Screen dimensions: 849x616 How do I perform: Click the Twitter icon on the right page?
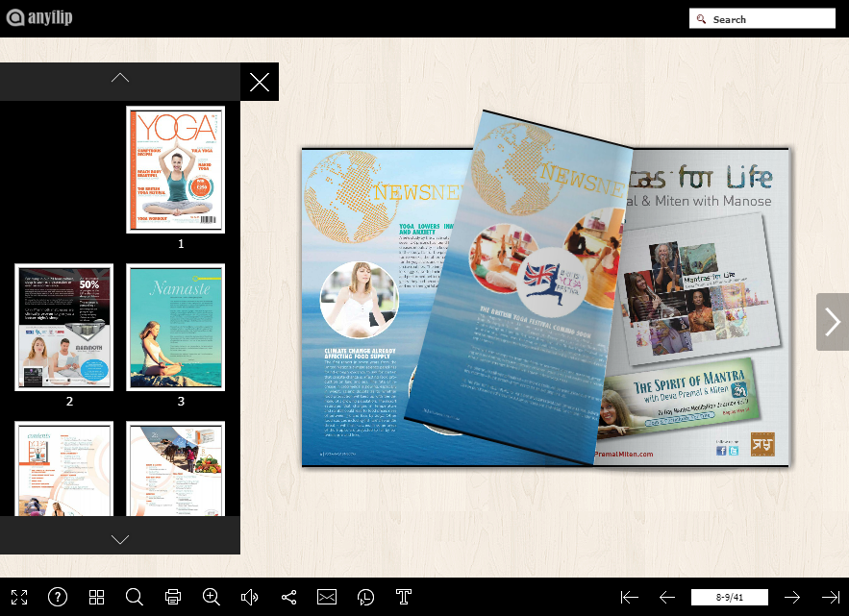click(734, 451)
